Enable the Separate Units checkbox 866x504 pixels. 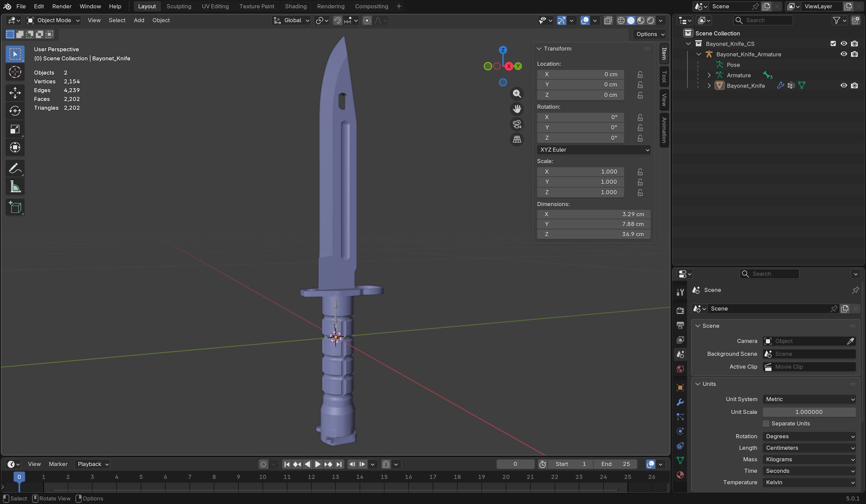tap(766, 424)
